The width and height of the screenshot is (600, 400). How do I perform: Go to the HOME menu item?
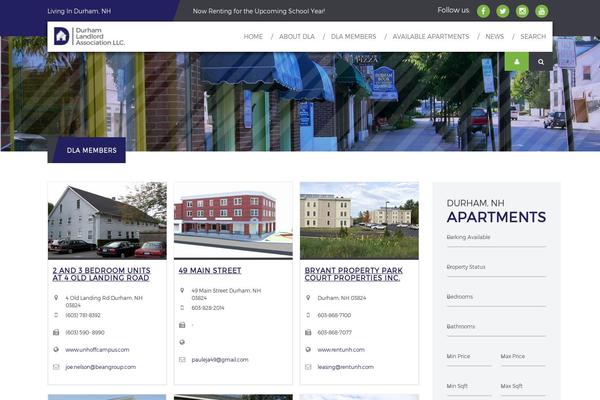[253, 36]
